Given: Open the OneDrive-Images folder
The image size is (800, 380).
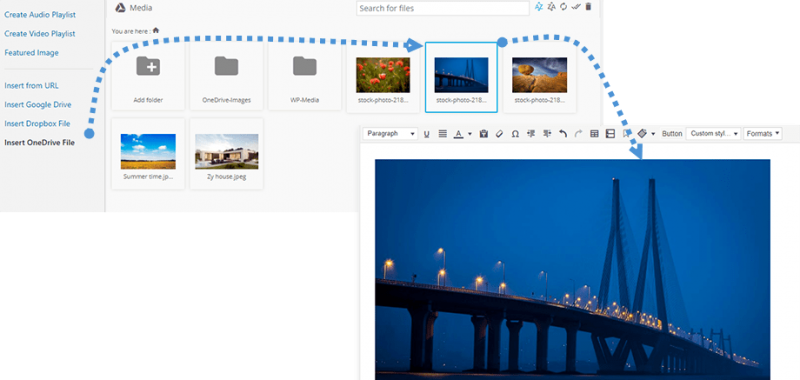Looking at the screenshot, I should pos(227,75).
